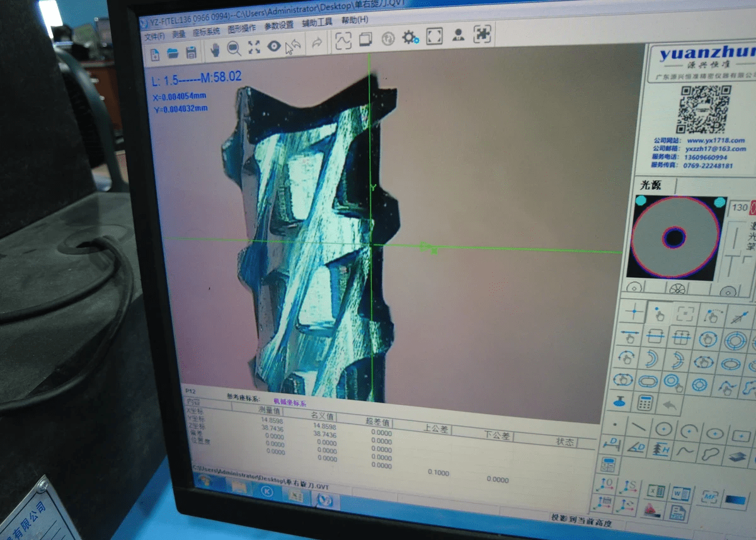Click the light intensity value field showing 130
This screenshot has width=756, height=540.
pyautogui.click(x=740, y=207)
